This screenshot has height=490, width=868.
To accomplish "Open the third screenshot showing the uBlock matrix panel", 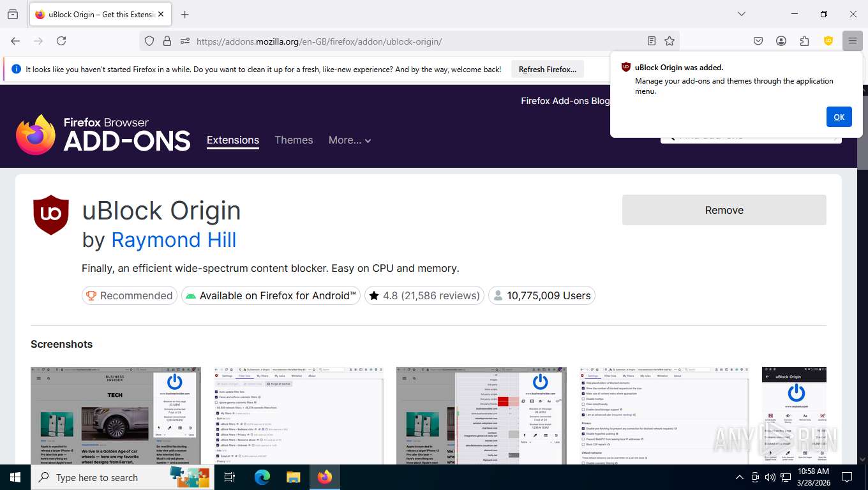I will (481, 415).
